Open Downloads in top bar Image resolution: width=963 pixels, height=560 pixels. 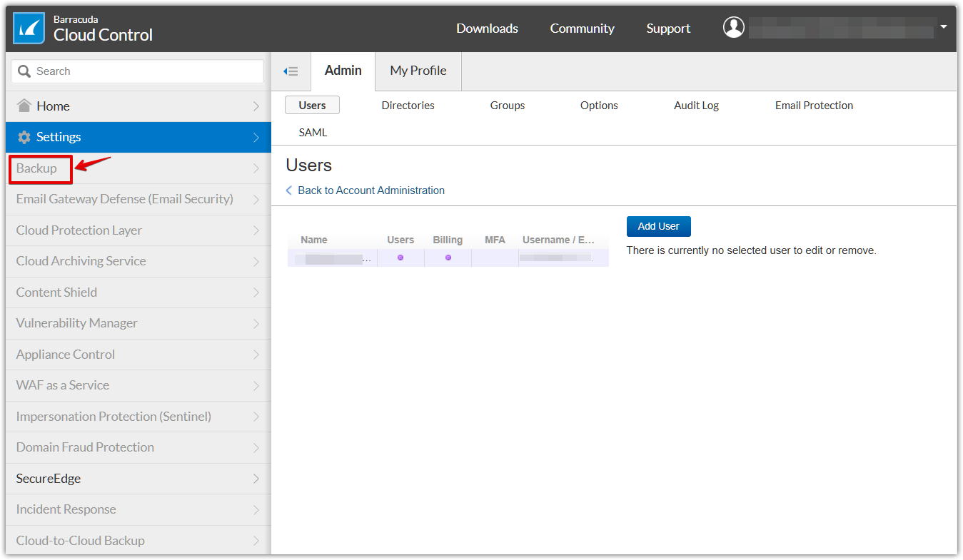tap(488, 29)
